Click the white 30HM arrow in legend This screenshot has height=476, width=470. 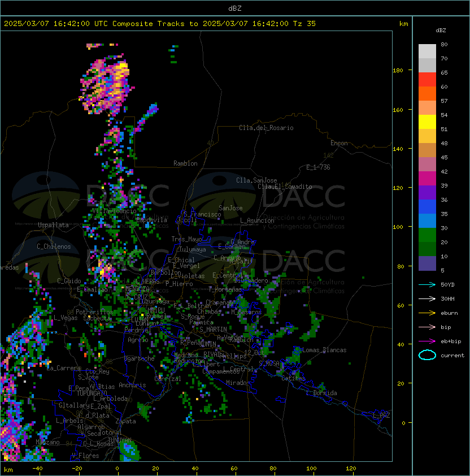click(x=427, y=298)
